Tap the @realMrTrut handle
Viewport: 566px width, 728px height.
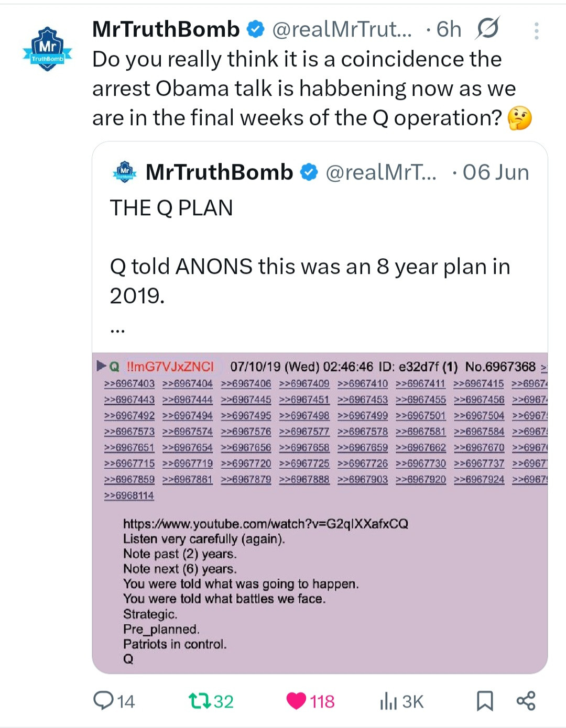[x=342, y=30]
